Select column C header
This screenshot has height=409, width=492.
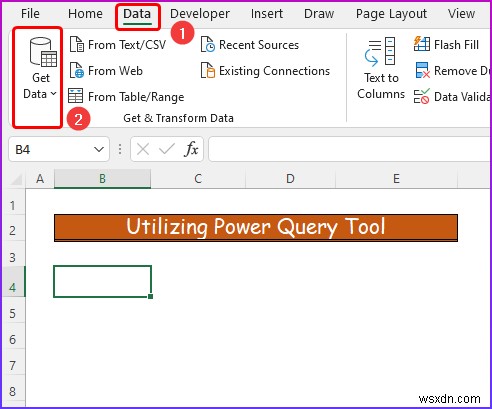[198, 179]
